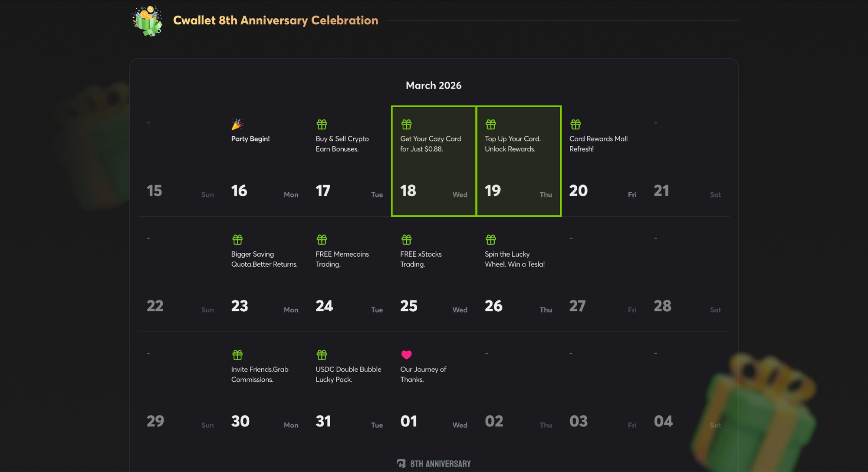
Task: Click the party popper icon on March 16
Action: [x=237, y=125]
